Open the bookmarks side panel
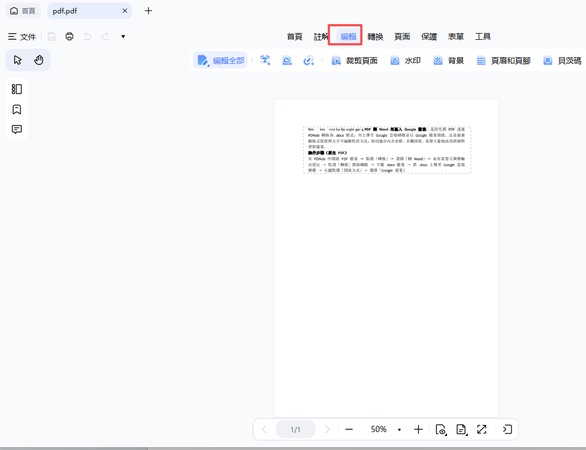 coord(16,110)
